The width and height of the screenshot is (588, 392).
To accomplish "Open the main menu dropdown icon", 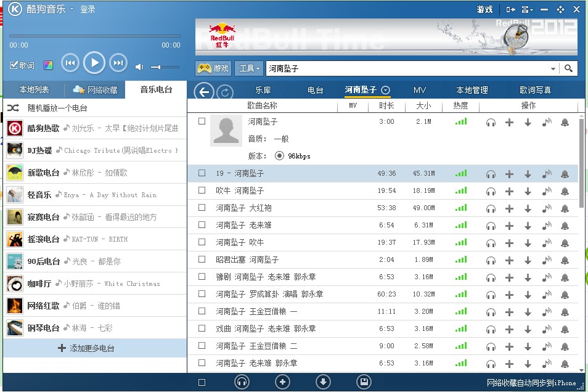I will click(x=527, y=9).
